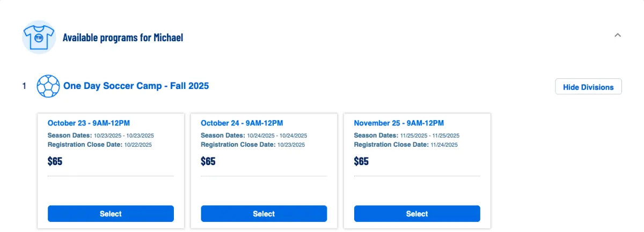The image size is (644, 232).
Task: Click the Available programs for Michael heading
Action: (x=123, y=38)
